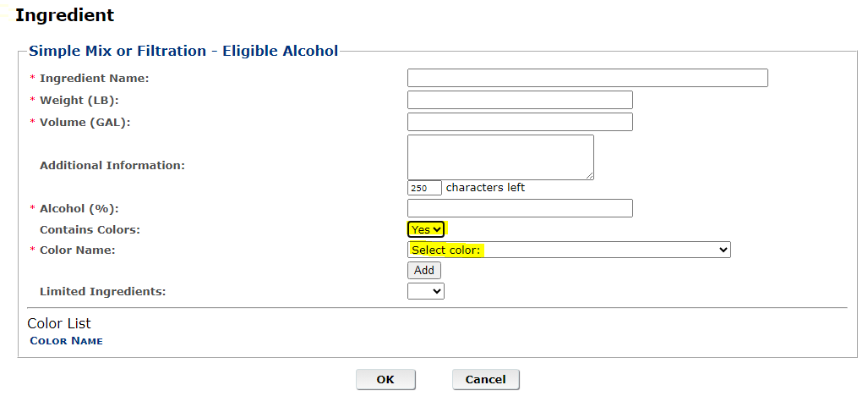Click the Limited Ingredients label
Image resolution: width=868 pixels, height=396 pixels.
click(x=102, y=292)
